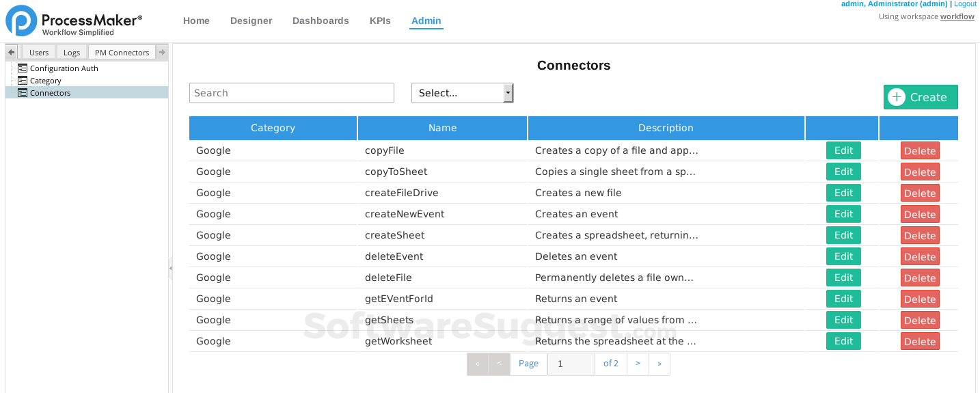Collapse the left sidebar panel handle
The width and height of the screenshot is (980, 393).
click(170, 269)
